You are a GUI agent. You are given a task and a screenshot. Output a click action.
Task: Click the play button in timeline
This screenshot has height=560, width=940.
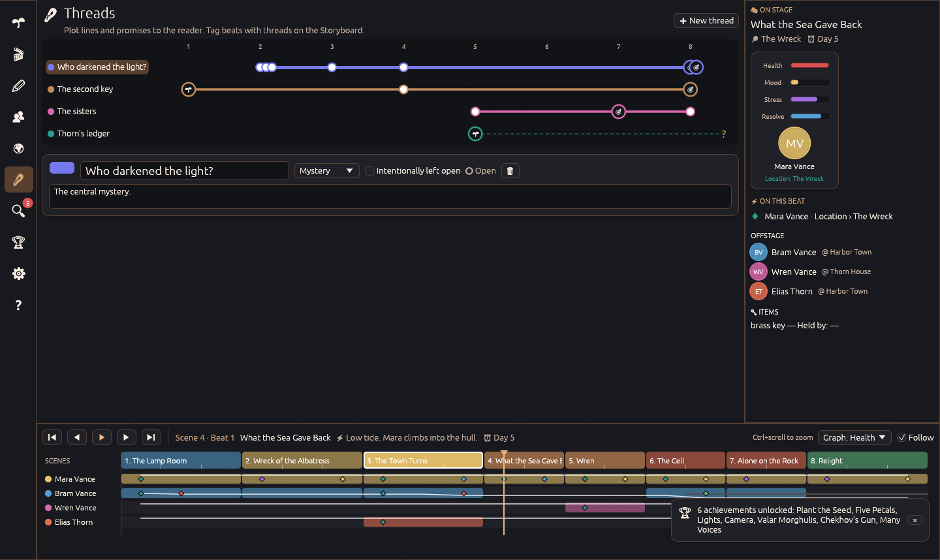click(102, 437)
